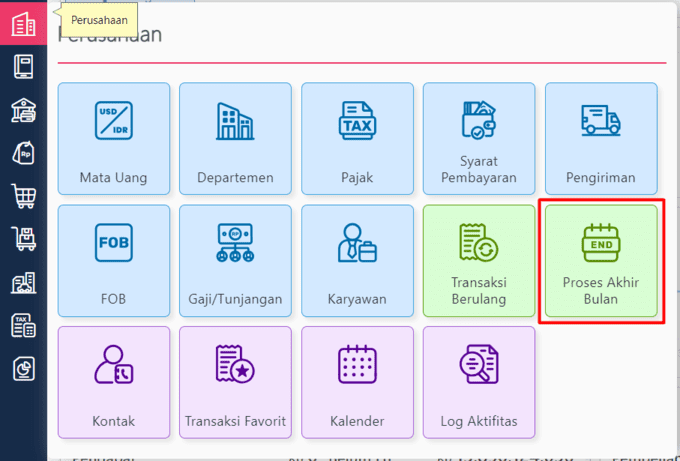Screen dimensions: 680x461
Task: Open the Transaksi Favorit tile
Action: coord(235,382)
